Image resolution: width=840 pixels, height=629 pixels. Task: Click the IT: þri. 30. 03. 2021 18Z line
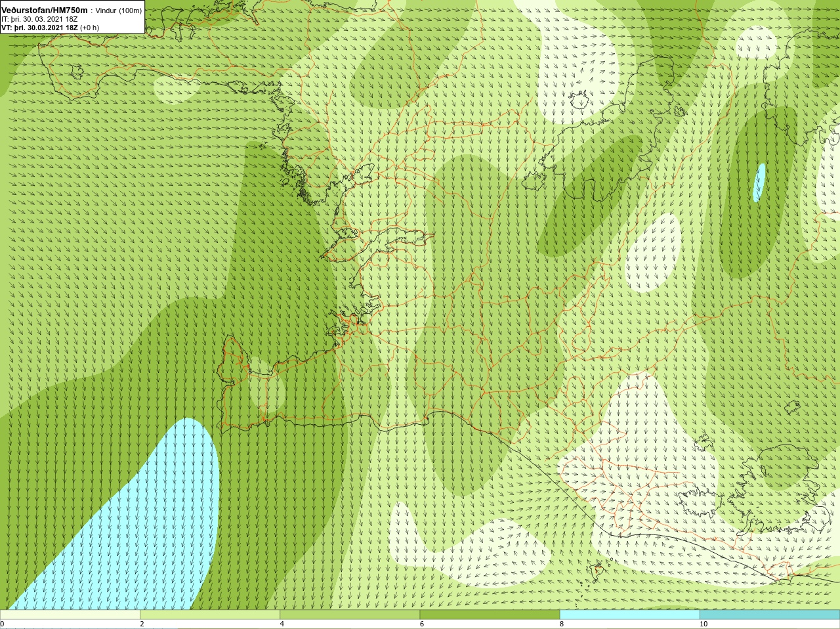(40, 19)
